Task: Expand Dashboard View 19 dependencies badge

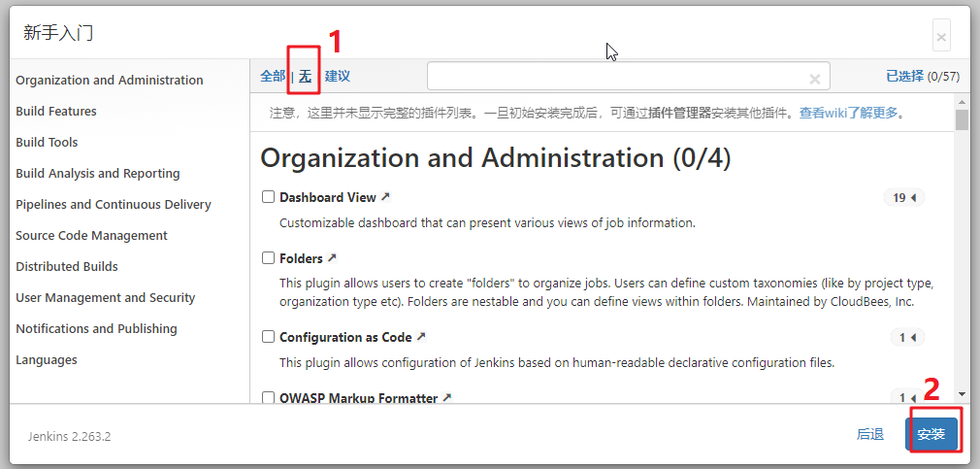Action: coord(903,198)
